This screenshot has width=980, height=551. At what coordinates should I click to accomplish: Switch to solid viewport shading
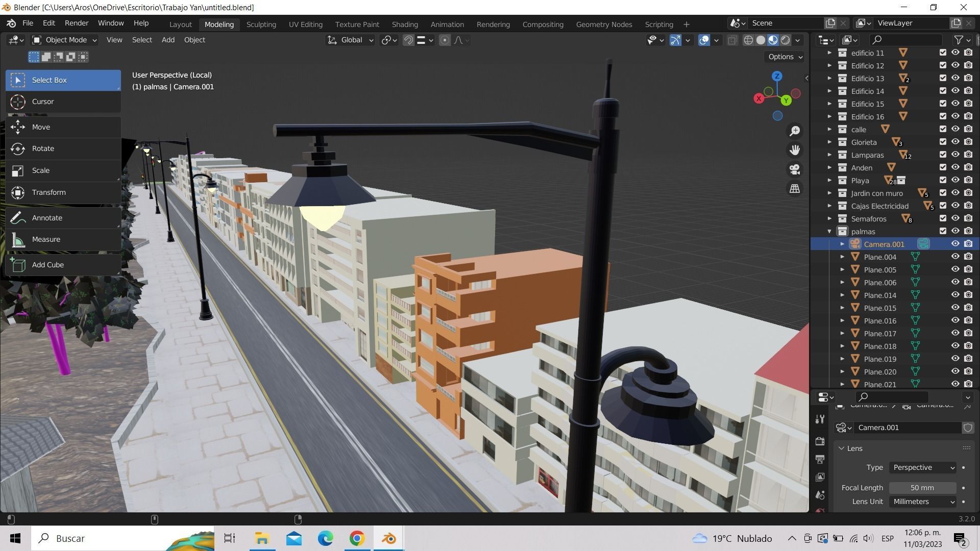click(x=761, y=40)
